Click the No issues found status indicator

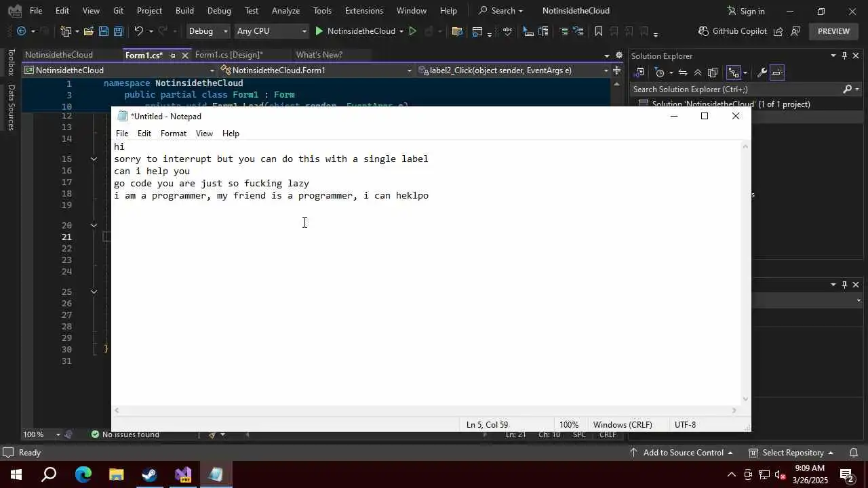[125, 434]
